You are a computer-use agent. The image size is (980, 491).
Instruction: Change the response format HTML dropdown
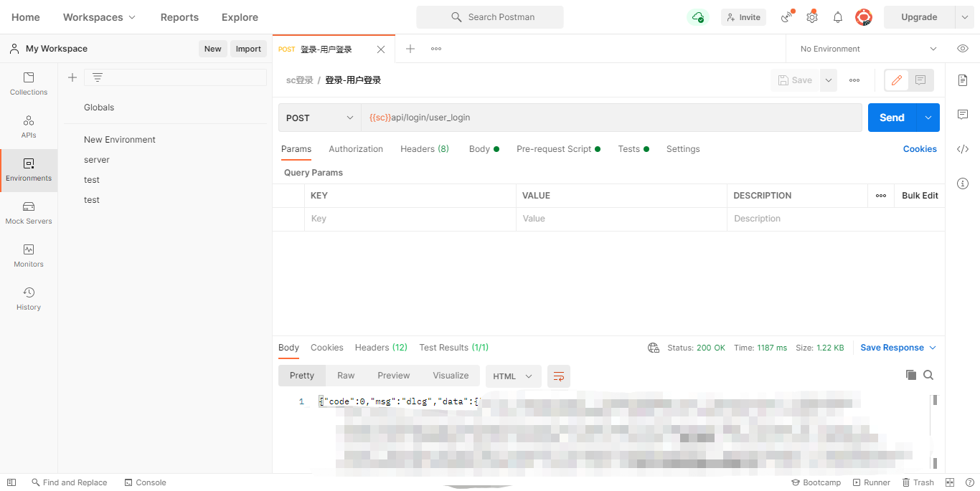click(x=513, y=376)
